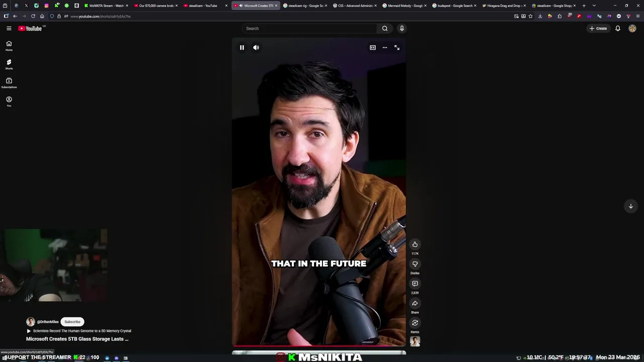Open a new browser tab

click(x=584, y=6)
